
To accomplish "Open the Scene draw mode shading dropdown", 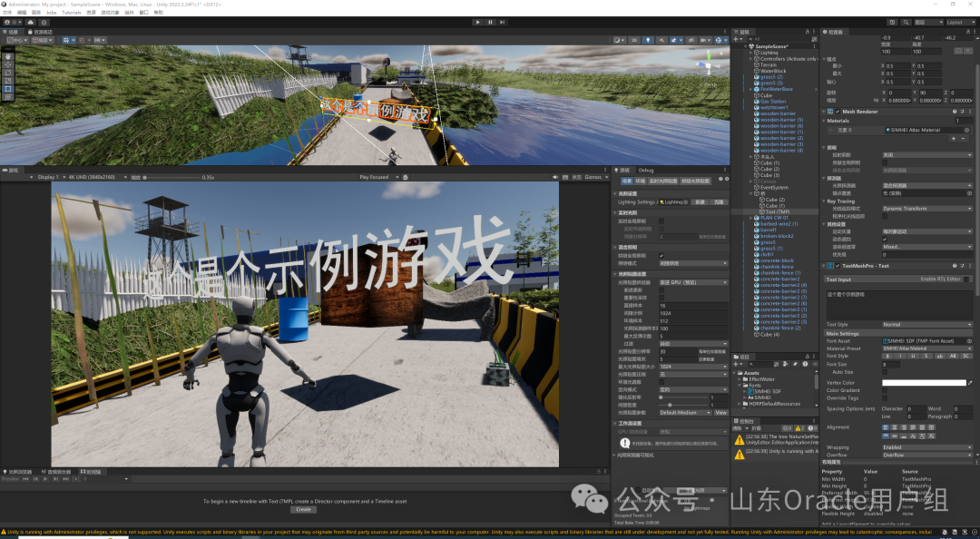I will pyautogui.click(x=619, y=40).
